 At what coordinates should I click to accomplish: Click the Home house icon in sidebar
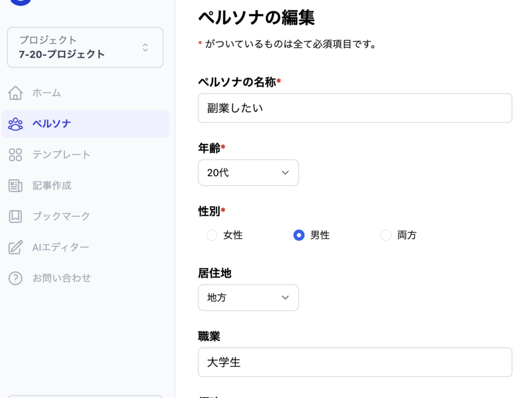pos(16,93)
